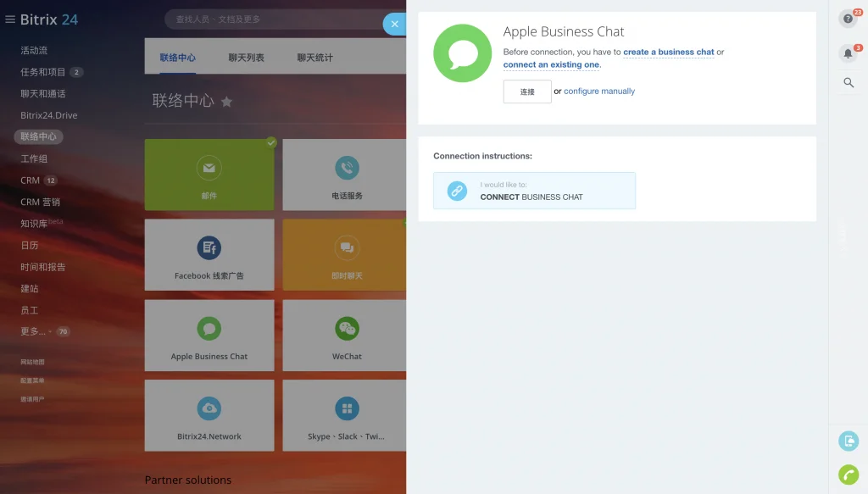
Task: Click the search magnifier in right sidebar
Action: [x=848, y=83]
